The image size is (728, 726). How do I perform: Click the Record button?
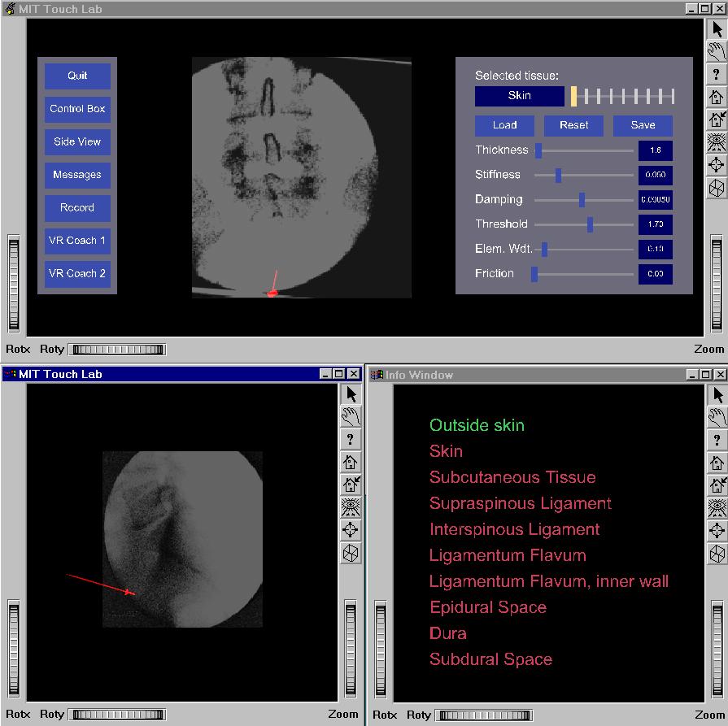(x=77, y=208)
